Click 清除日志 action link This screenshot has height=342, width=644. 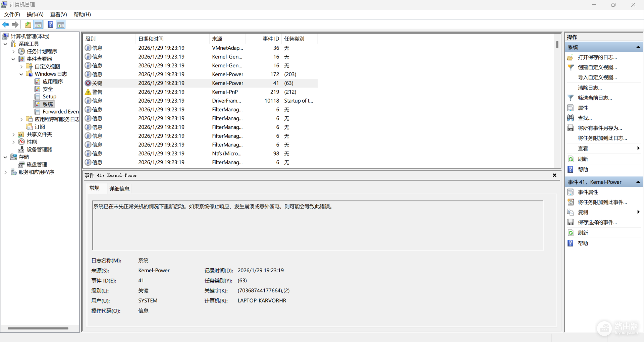click(x=590, y=88)
